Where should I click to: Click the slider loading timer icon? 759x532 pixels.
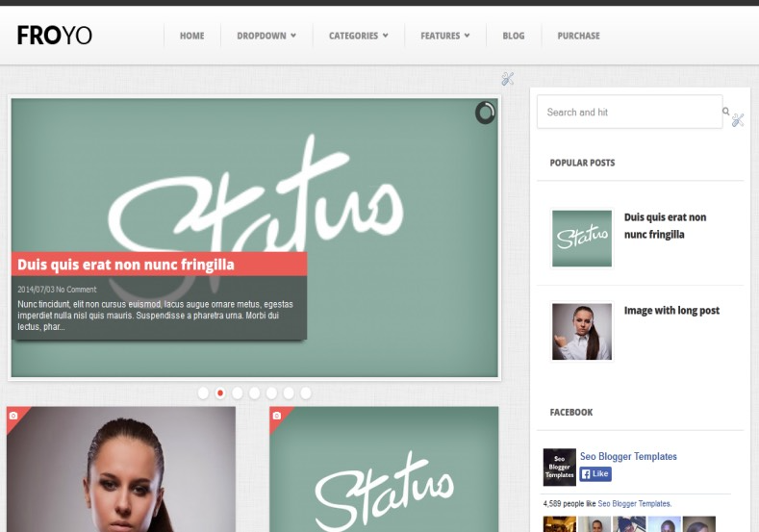click(x=485, y=113)
